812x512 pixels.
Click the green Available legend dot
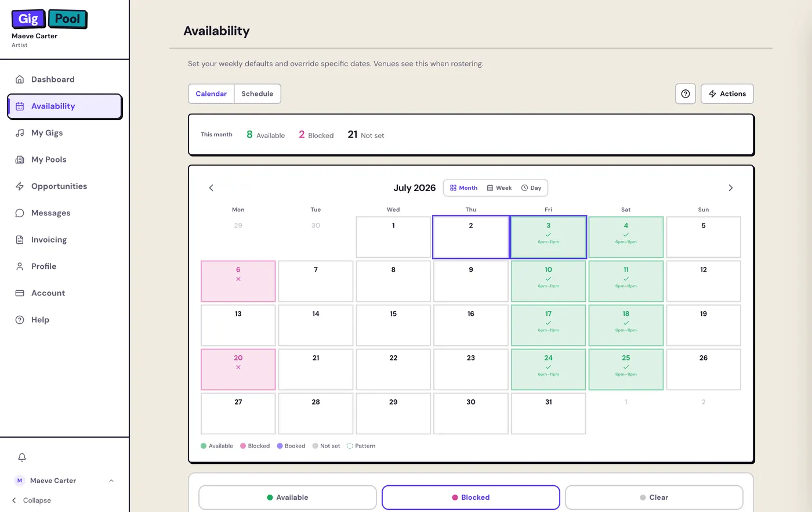click(204, 446)
